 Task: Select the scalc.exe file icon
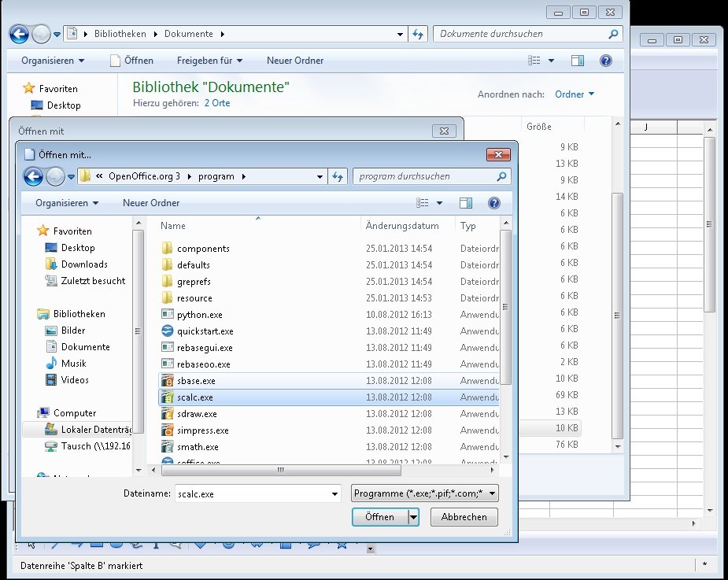[x=167, y=397]
